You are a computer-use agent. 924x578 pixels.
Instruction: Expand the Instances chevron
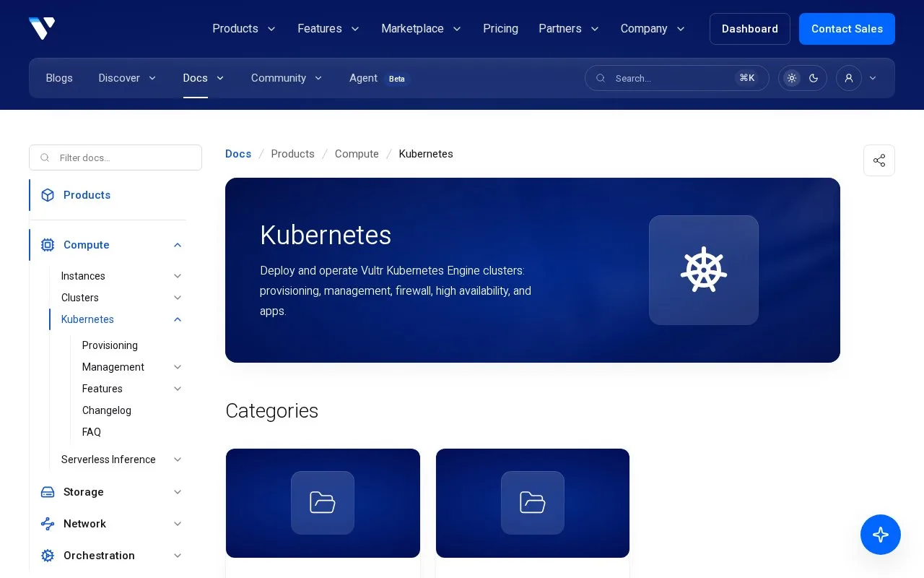point(178,276)
